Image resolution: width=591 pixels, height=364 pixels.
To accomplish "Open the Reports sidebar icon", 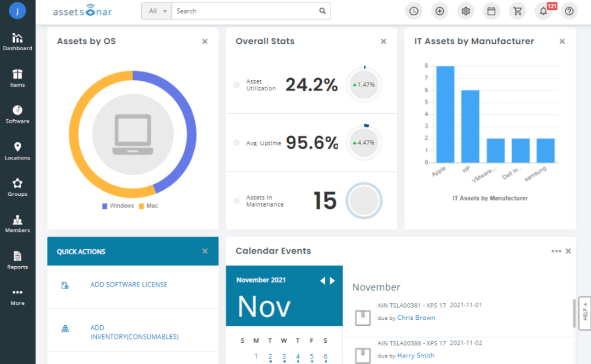I will (17, 261).
